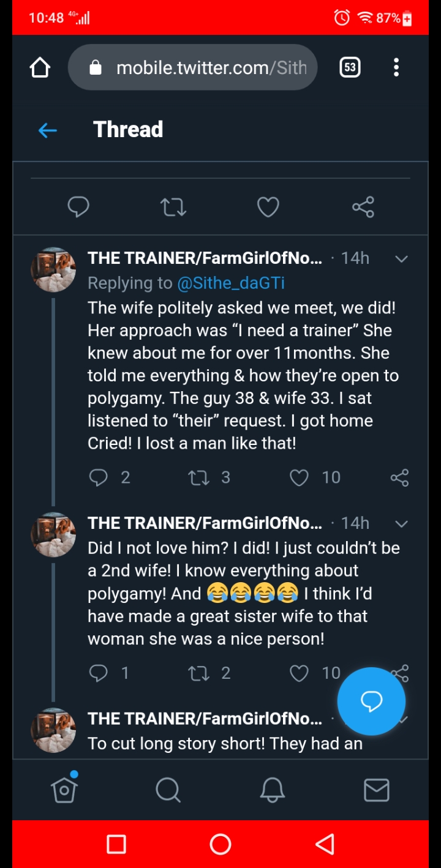Like the tweet about the wife meeting
The image size is (441, 868).
coord(300,477)
